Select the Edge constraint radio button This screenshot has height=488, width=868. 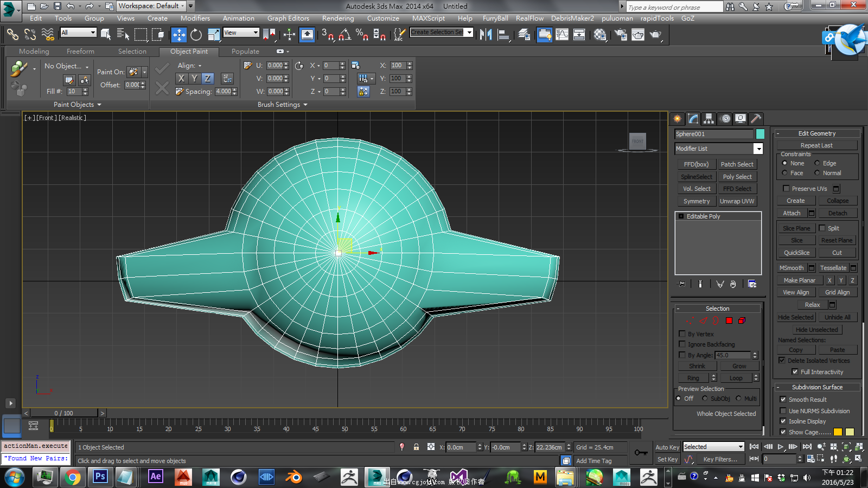(817, 163)
